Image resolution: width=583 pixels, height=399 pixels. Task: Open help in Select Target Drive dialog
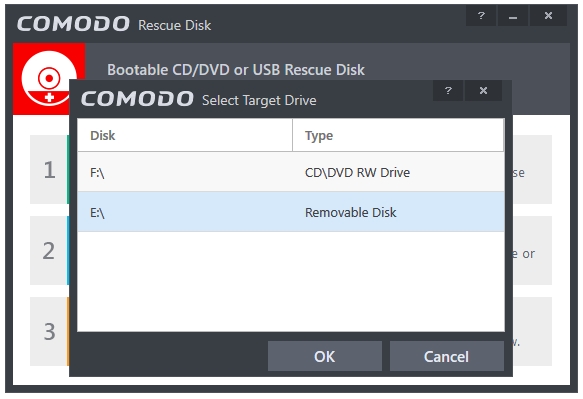coord(448,91)
